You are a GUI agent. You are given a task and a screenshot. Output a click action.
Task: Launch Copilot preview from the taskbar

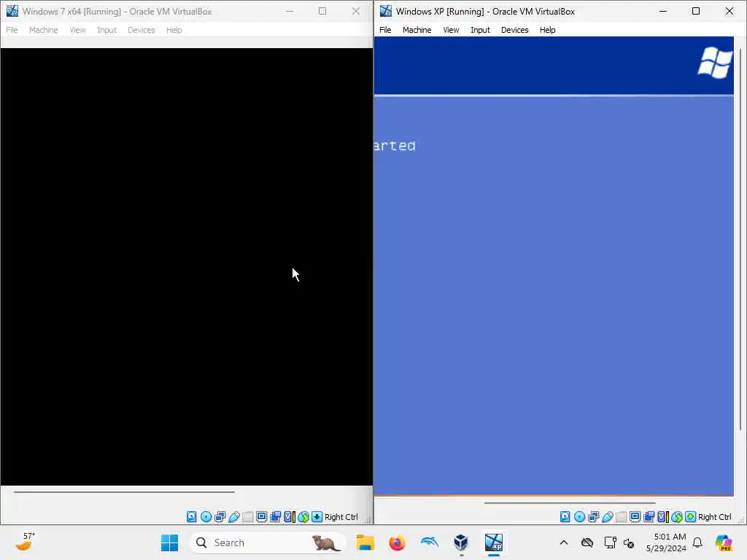(723, 542)
